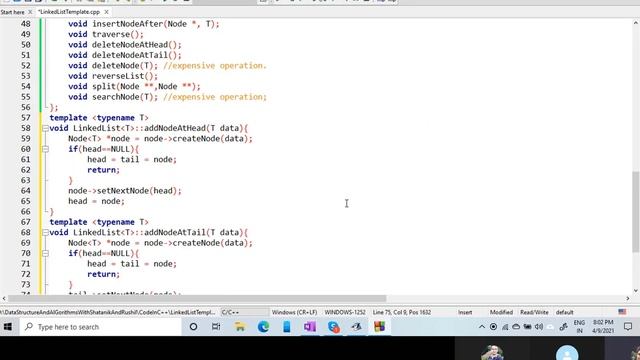The height and width of the screenshot is (360, 640).
Task: Collapse the if block fold at line 60
Action: pos(45,149)
